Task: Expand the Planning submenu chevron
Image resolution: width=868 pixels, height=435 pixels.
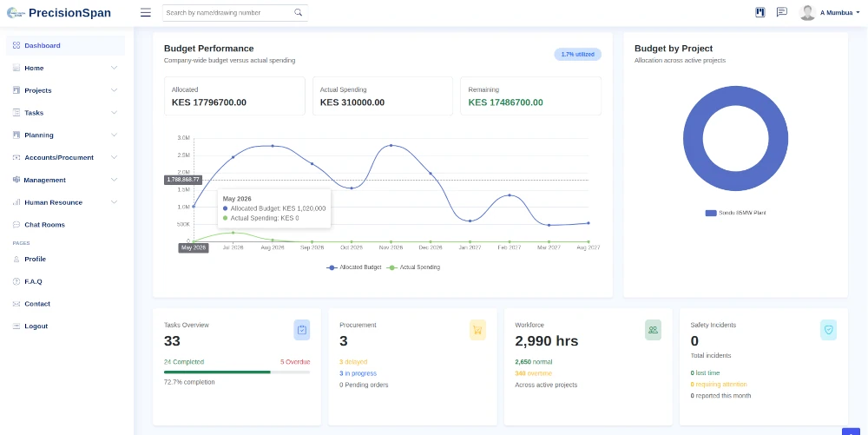Action: [x=114, y=135]
